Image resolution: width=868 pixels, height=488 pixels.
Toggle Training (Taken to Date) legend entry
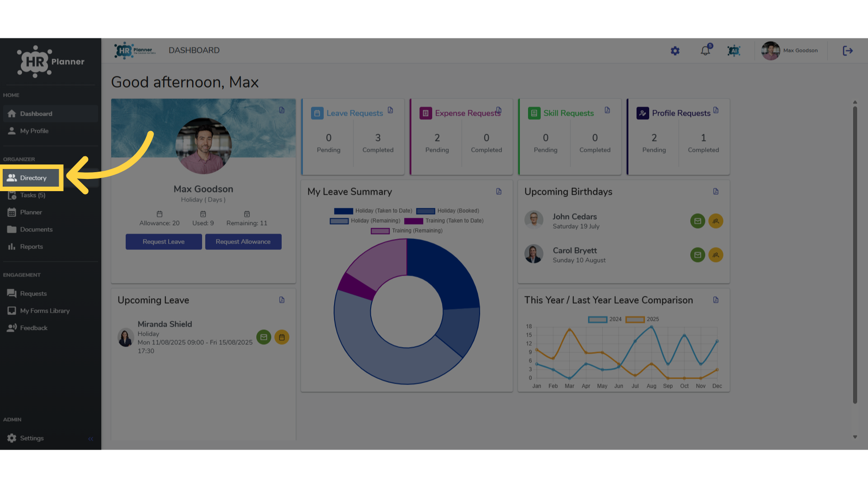(x=444, y=221)
